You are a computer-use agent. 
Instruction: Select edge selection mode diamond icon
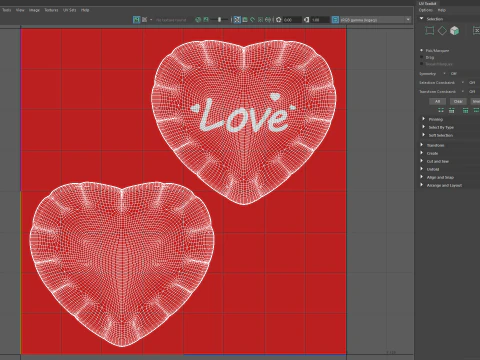[442, 31]
